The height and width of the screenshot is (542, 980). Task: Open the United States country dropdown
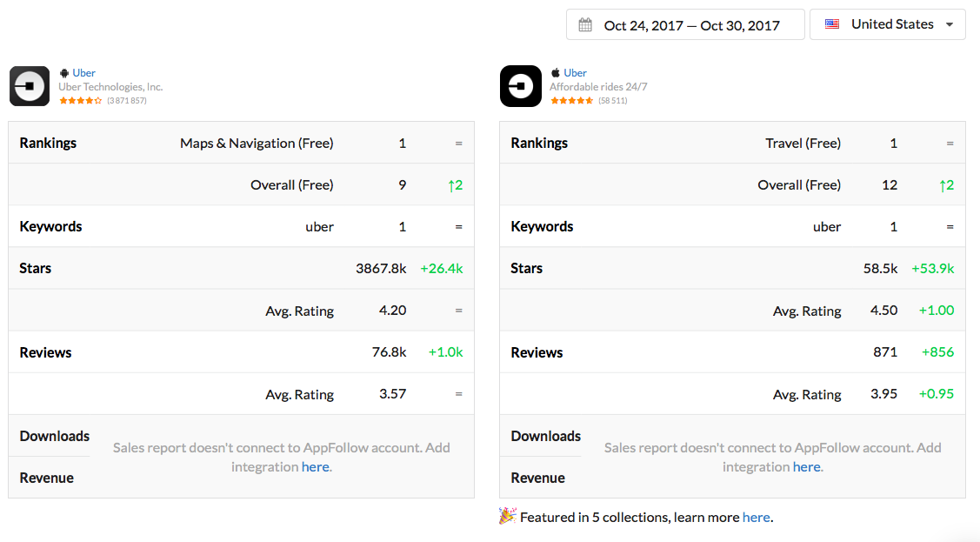point(887,24)
